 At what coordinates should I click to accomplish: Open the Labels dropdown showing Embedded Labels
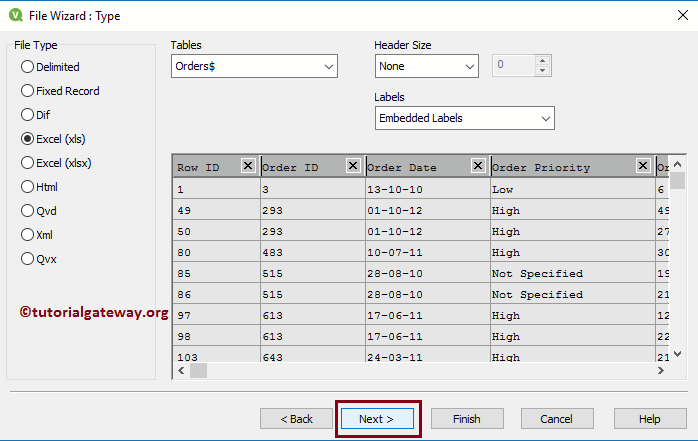click(x=465, y=118)
